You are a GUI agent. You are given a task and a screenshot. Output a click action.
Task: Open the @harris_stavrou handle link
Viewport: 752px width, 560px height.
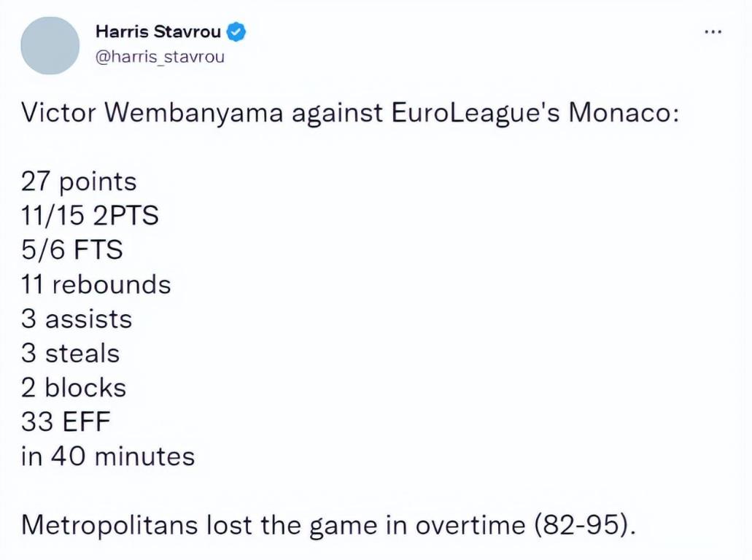[160, 57]
